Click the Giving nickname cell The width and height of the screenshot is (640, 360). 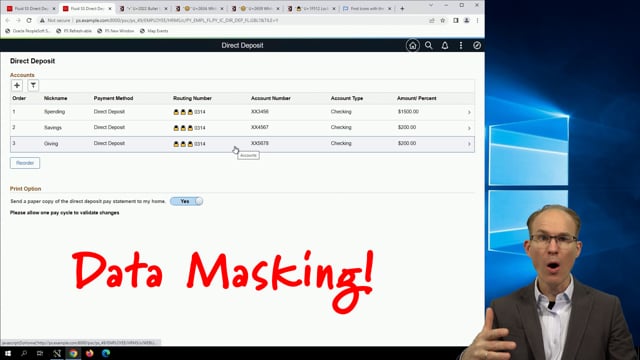tap(51, 144)
